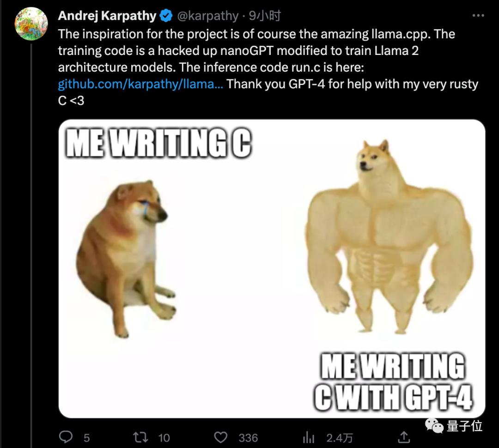Viewport: 499px width, 448px height.
Task: Retweet using the retweet arrows icon
Action: pos(139,437)
